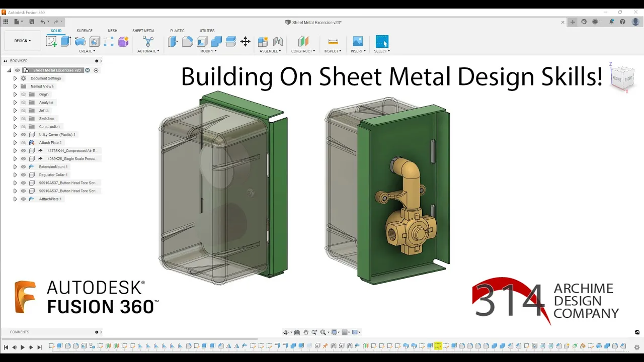Screen dimensions: 644x362
Task: Click the highlighted yellow timeline feature
Action: pos(438,346)
